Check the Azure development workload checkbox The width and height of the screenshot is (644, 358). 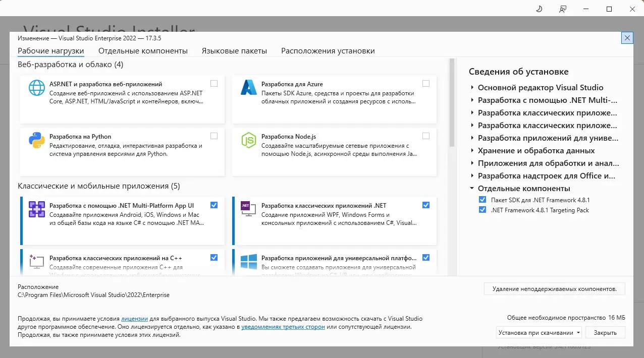tap(426, 84)
